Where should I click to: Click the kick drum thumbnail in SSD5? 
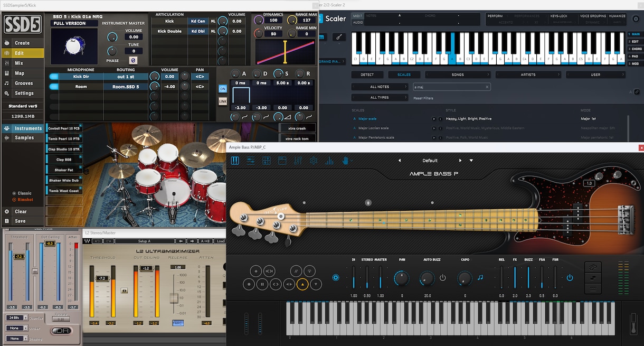[74, 46]
